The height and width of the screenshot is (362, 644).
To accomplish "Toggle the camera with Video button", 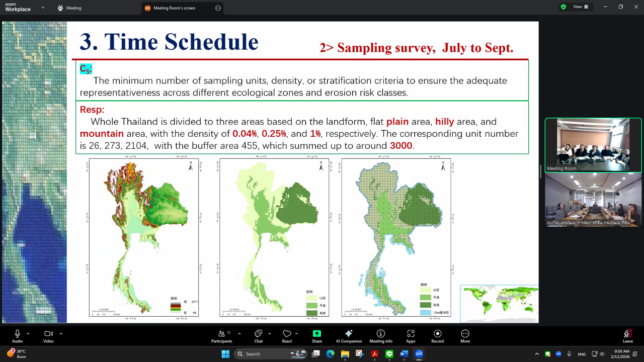I will [x=48, y=335].
